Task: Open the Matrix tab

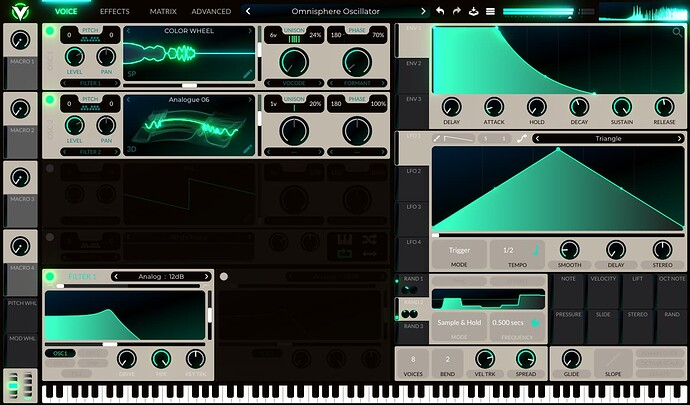Action: [163, 11]
